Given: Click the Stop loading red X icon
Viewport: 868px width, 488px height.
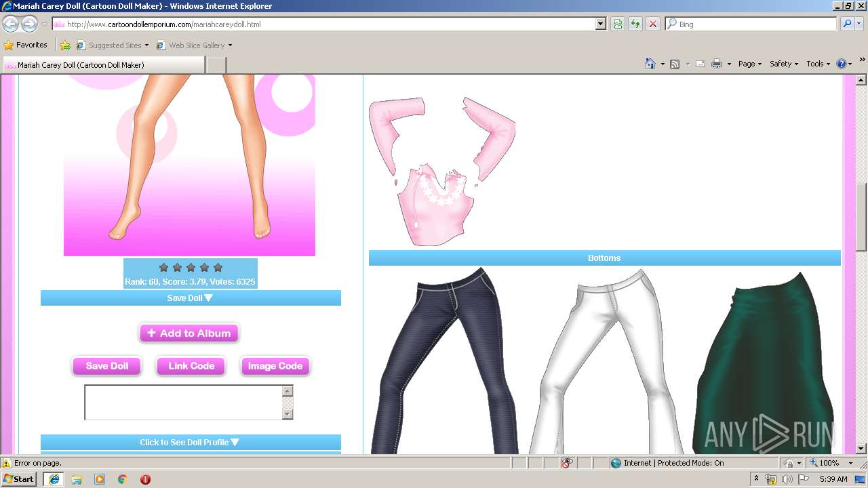Looking at the screenshot, I should (x=653, y=24).
